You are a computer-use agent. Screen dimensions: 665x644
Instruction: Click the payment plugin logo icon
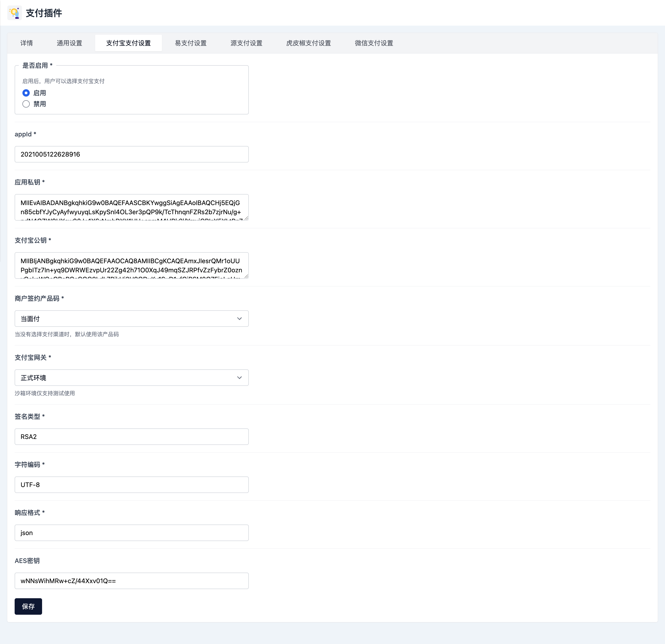[x=14, y=13]
